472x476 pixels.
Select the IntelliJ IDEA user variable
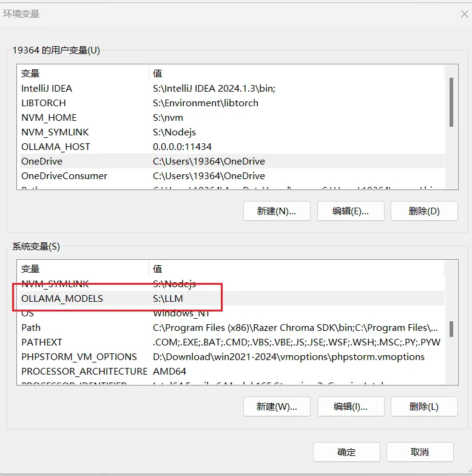[x=47, y=89]
